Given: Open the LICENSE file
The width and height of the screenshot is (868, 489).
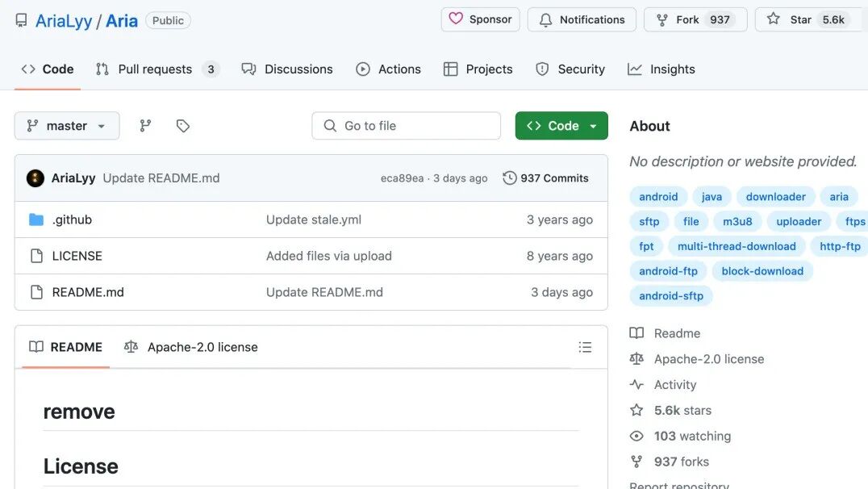Looking at the screenshot, I should [77, 256].
